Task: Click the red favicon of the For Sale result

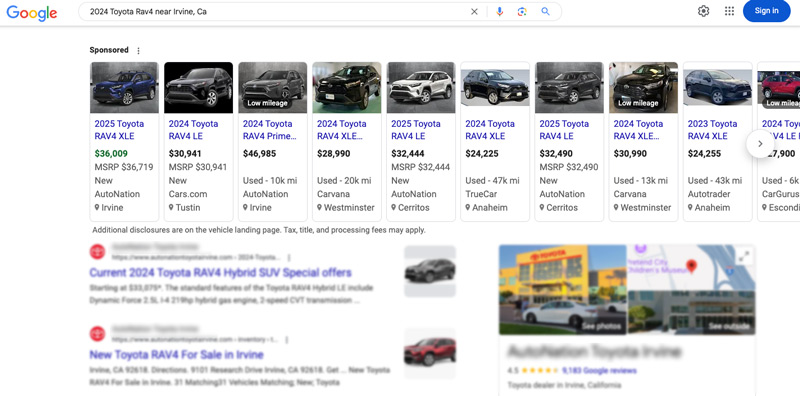Action: click(x=97, y=334)
